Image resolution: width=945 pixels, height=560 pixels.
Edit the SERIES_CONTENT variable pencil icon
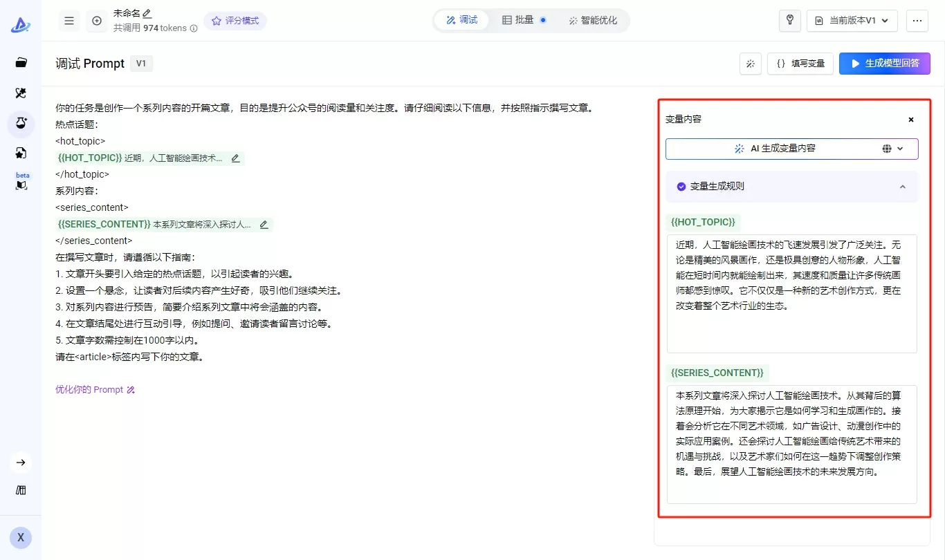[264, 225]
